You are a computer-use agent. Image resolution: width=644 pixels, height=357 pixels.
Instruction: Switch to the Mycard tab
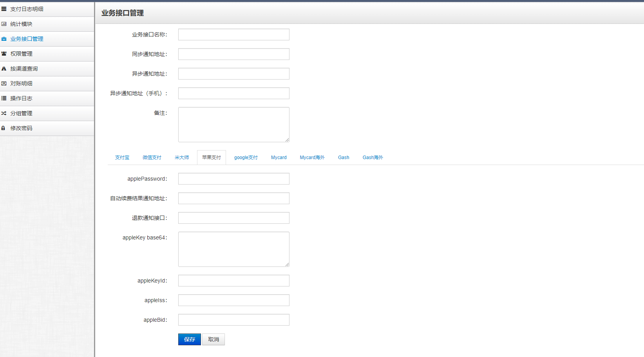(279, 158)
